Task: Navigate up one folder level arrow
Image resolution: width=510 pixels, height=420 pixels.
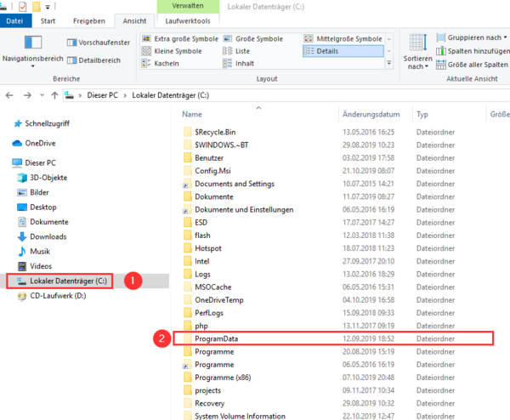Action: (x=54, y=95)
